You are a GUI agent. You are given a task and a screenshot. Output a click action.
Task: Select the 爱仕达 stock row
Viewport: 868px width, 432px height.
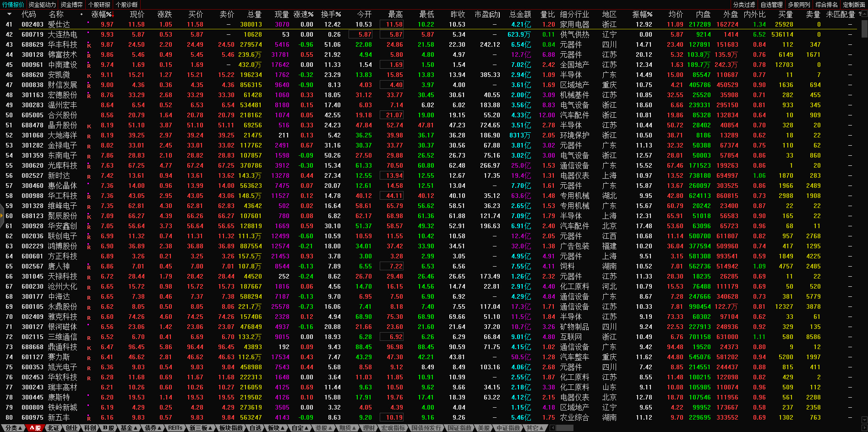(59, 24)
